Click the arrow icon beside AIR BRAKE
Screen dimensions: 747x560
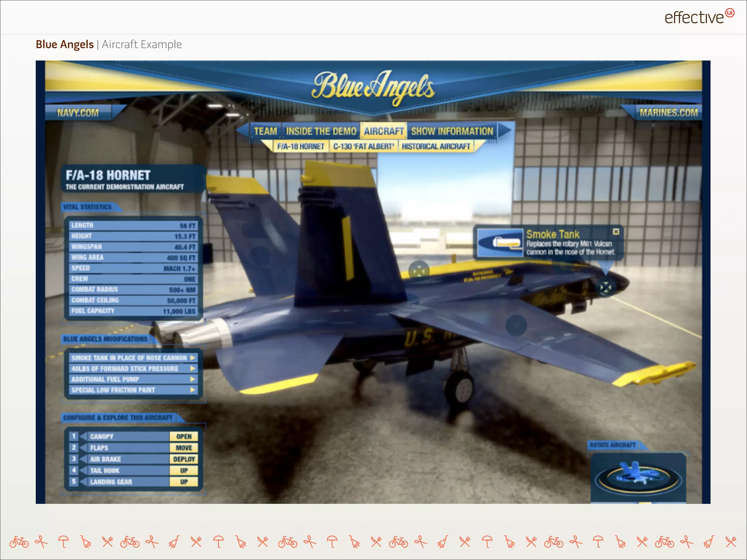[84, 459]
